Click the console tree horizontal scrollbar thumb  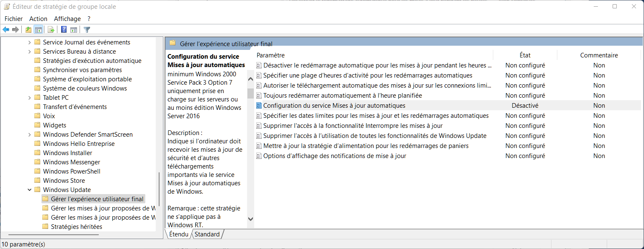pos(54,235)
